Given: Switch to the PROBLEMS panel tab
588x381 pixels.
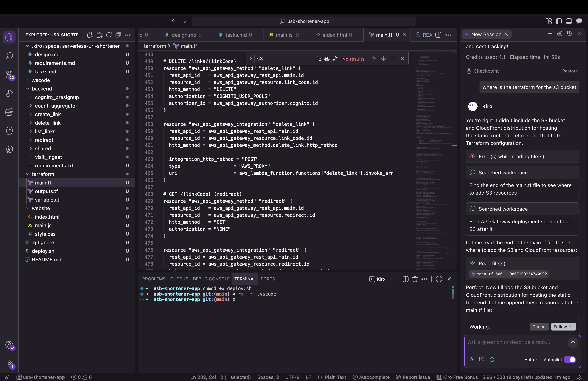Looking at the screenshot, I should pos(154,279).
